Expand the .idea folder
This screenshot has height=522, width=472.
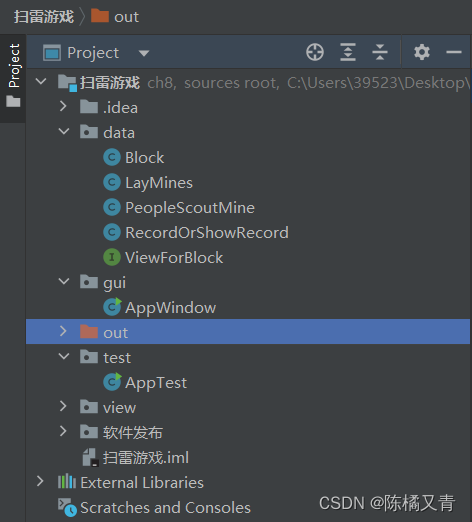click(x=63, y=106)
